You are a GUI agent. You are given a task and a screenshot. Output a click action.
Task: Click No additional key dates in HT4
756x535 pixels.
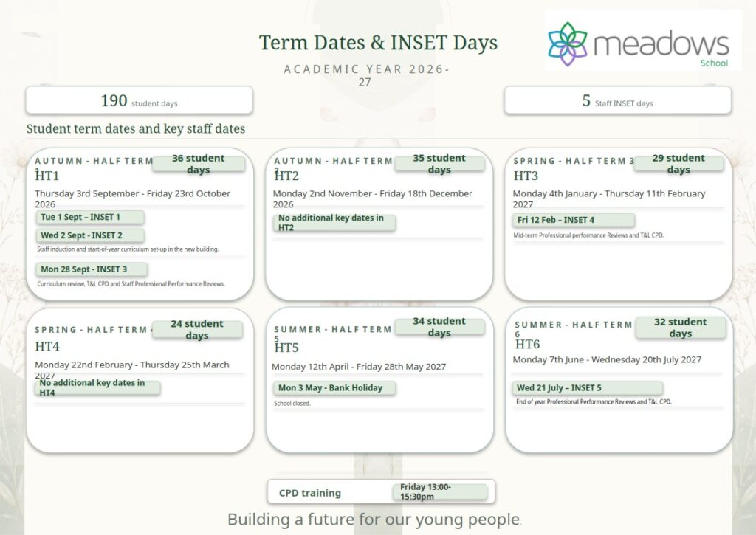(98, 388)
